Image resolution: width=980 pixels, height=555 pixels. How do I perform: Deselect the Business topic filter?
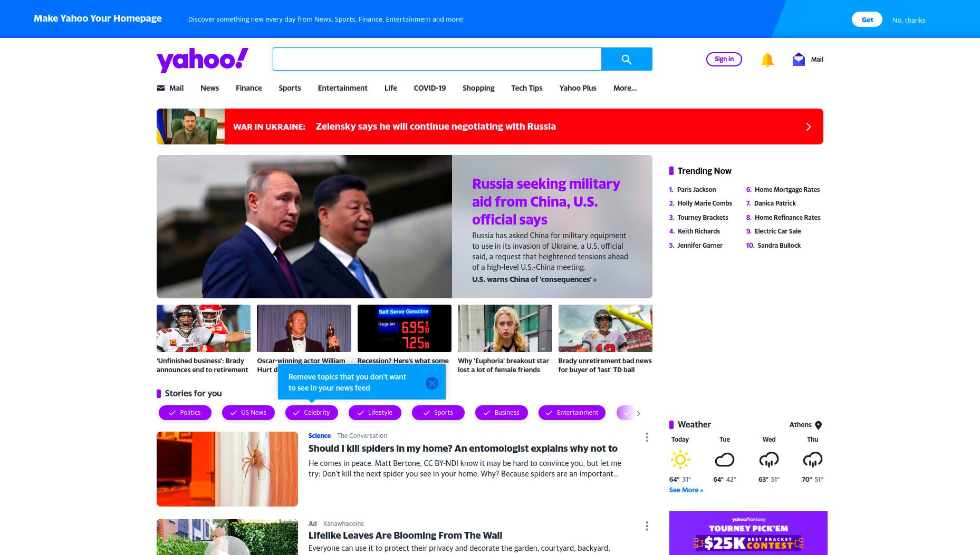[x=502, y=413]
